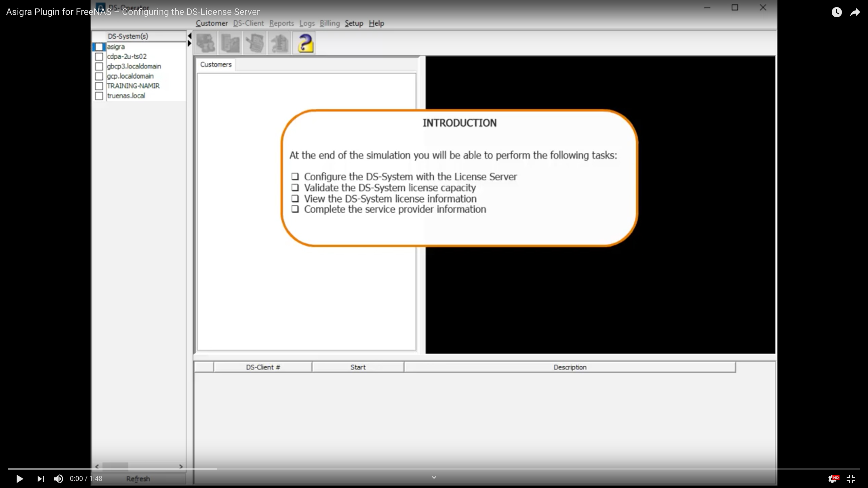Screen dimensions: 868x488
Task: Check the gcp.localdomain checkbox
Action: click(x=99, y=76)
